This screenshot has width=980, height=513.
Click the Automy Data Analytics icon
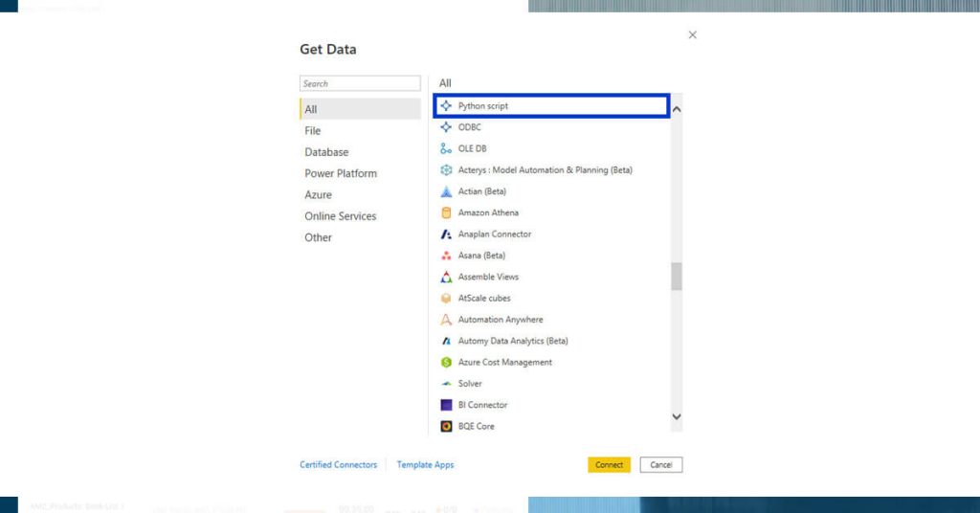(446, 341)
